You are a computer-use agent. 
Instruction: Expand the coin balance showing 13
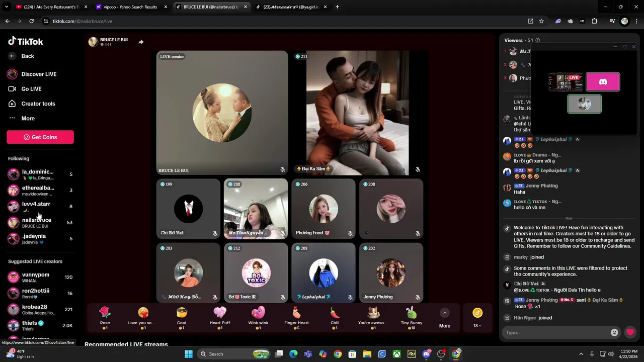pyautogui.click(x=477, y=318)
